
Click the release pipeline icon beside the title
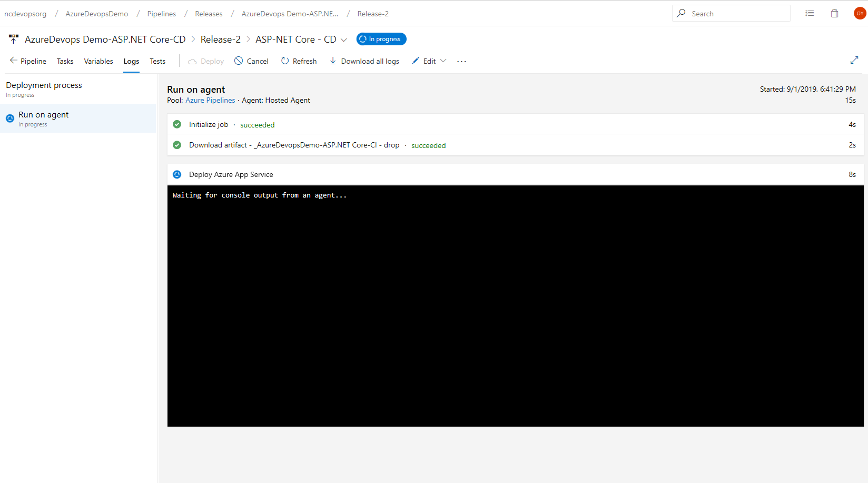point(14,39)
